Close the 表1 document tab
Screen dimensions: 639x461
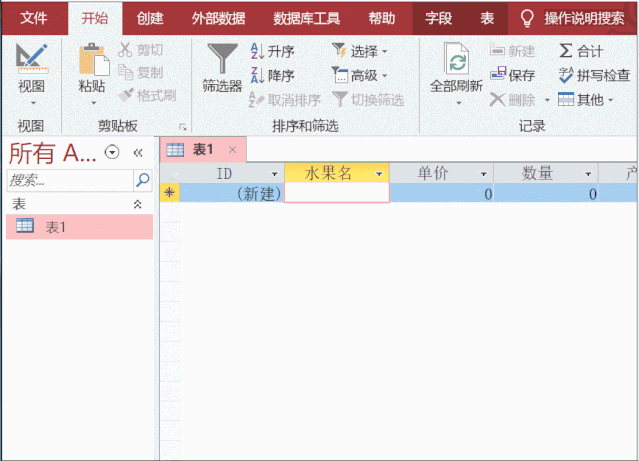click(x=233, y=150)
